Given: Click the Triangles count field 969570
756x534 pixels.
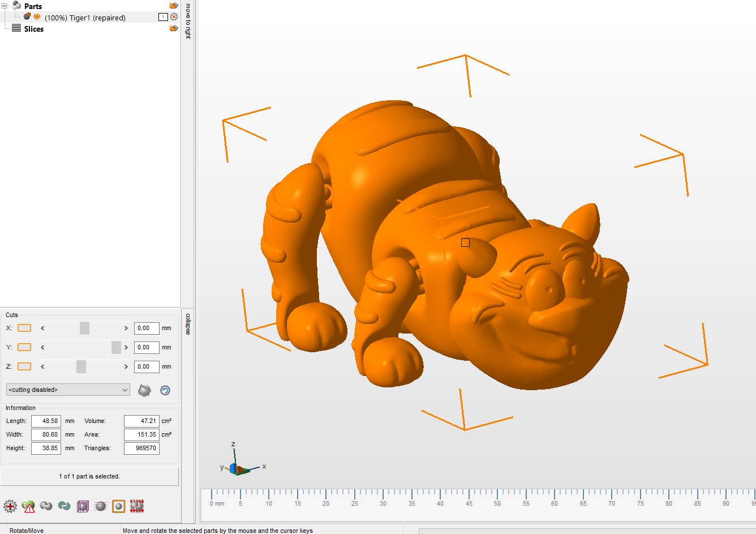Looking at the screenshot, I should (141, 448).
